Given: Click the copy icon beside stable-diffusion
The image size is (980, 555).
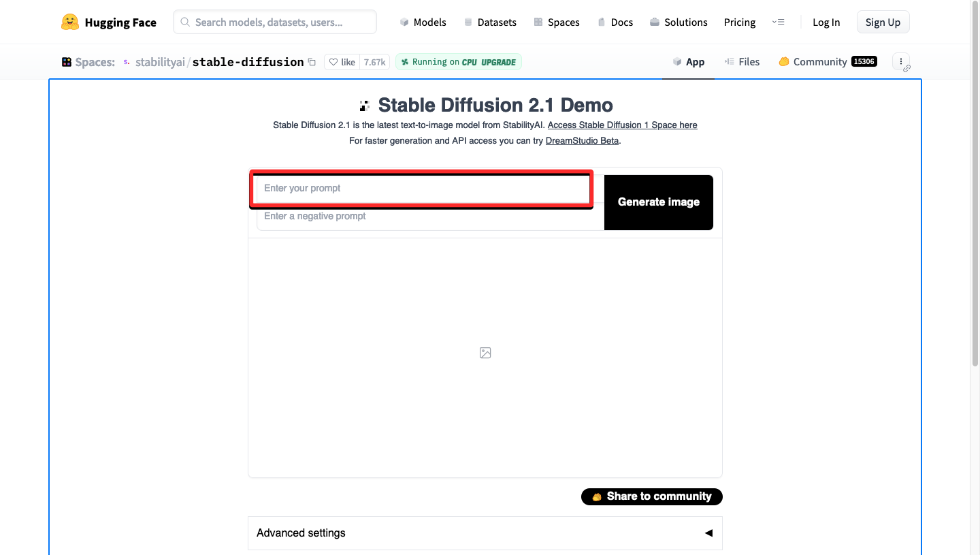Looking at the screenshot, I should pyautogui.click(x=312, y=62).
